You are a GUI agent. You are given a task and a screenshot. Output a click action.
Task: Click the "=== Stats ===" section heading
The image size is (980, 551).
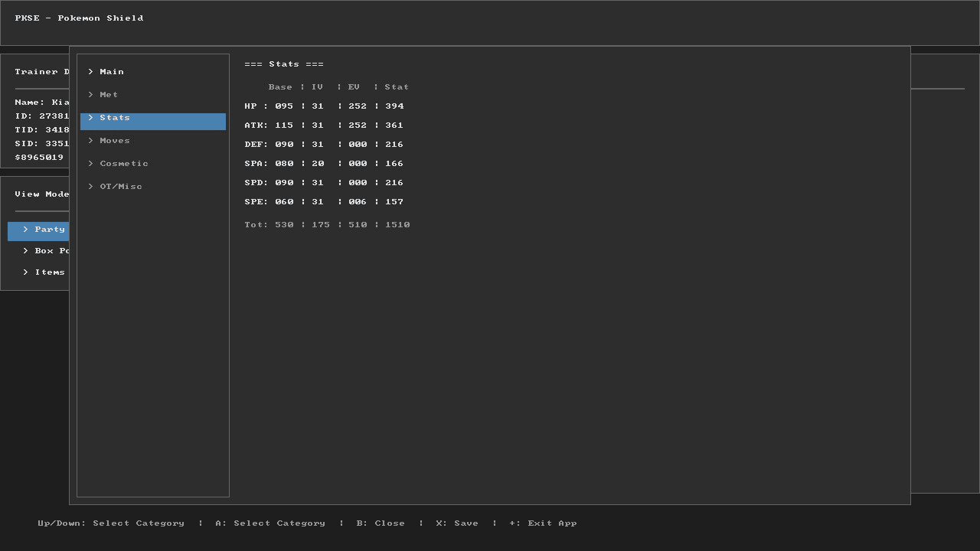coord(284,64)
